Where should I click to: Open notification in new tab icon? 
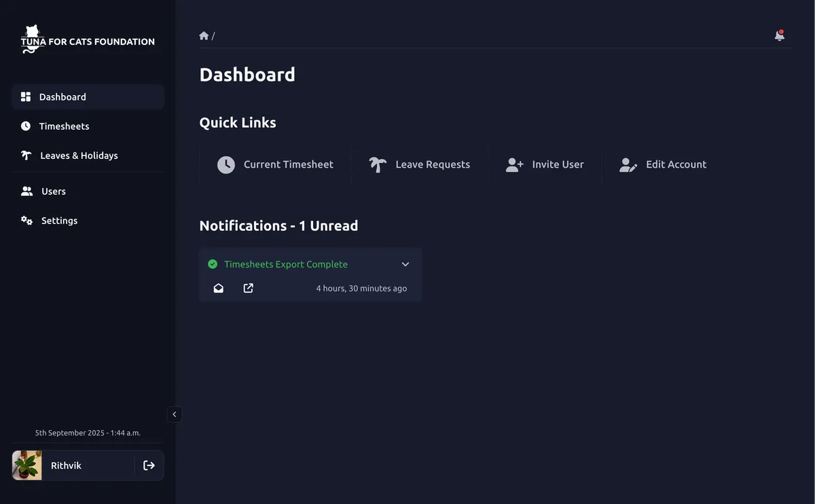click(x=248, y=288)
